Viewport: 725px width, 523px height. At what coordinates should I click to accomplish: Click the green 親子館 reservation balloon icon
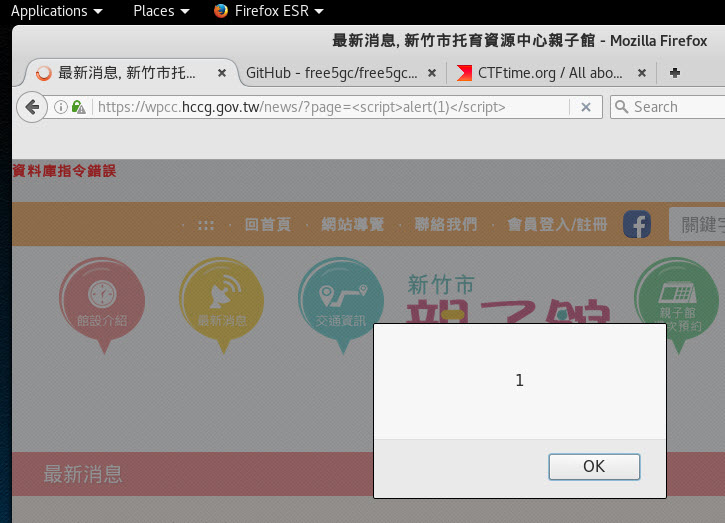tap(677, 306)
